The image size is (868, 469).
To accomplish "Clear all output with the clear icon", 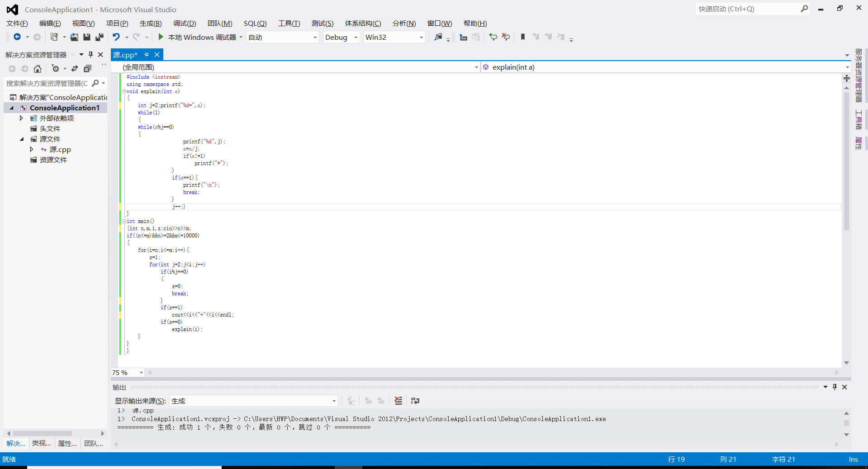I will [398, 401].
